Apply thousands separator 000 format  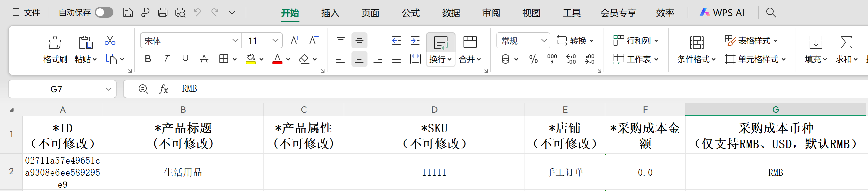click(552, 59)
